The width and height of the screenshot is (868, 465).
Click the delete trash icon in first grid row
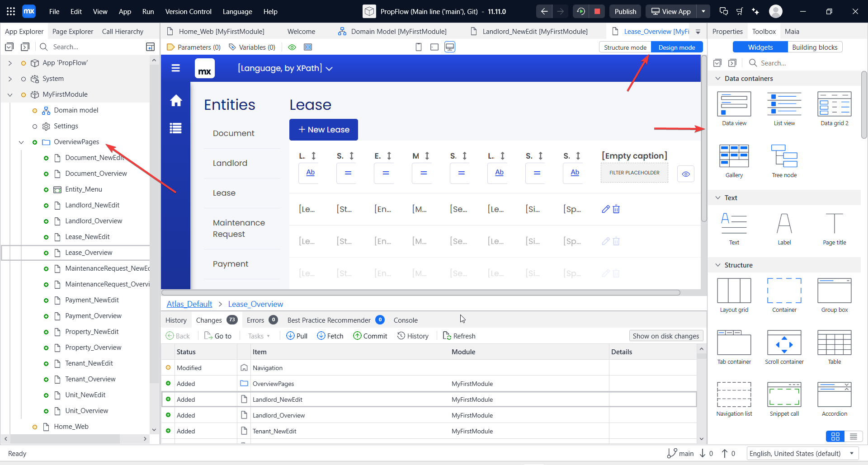click(616, 209)
